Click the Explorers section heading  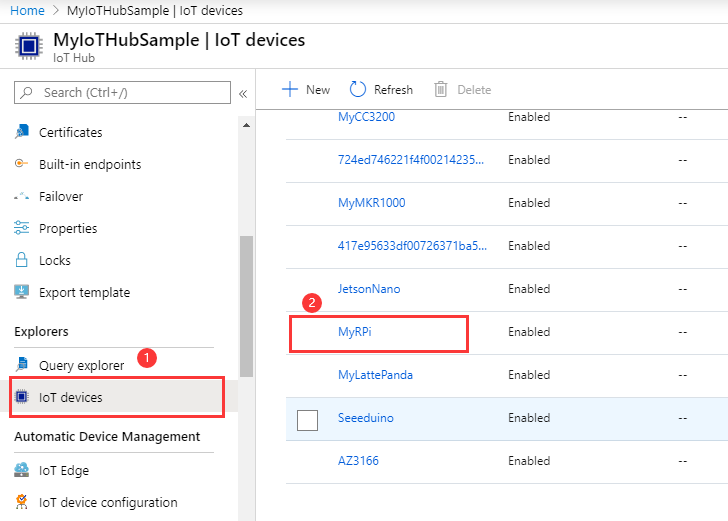tap(41, 332)
